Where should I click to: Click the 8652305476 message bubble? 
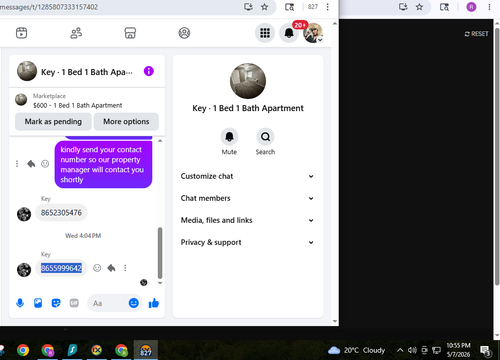coord(61,213)
